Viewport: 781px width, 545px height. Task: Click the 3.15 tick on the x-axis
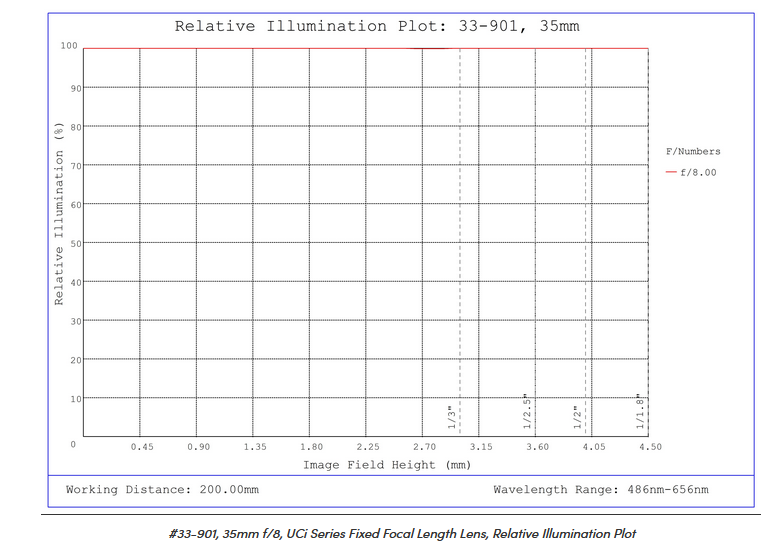pyautogui.click(x=481, y=447)
